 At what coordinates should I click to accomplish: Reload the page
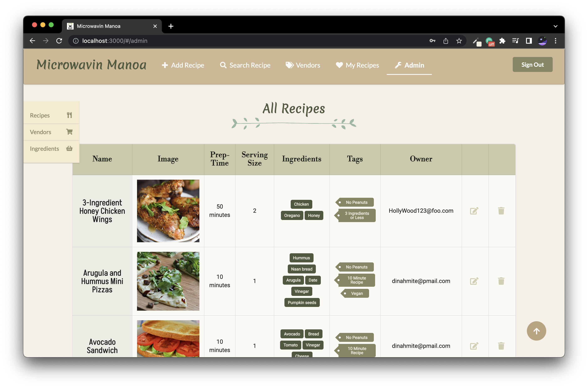(x=59, y=41)
